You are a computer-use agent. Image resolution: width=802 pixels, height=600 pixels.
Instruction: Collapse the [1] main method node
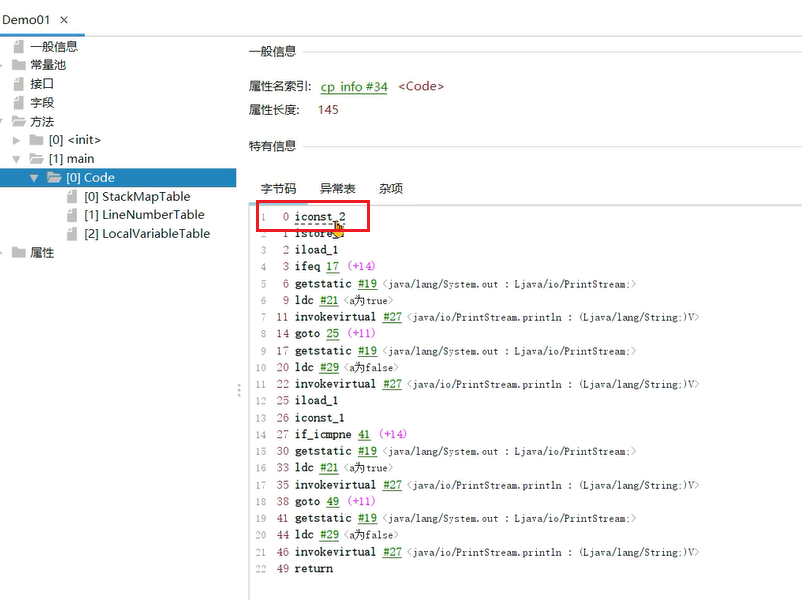[16, 159]
